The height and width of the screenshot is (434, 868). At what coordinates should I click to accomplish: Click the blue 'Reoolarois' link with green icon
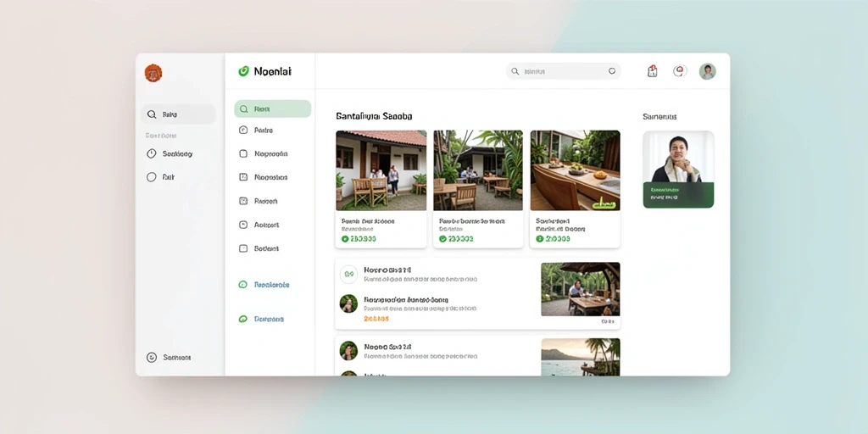coord(264,285)
